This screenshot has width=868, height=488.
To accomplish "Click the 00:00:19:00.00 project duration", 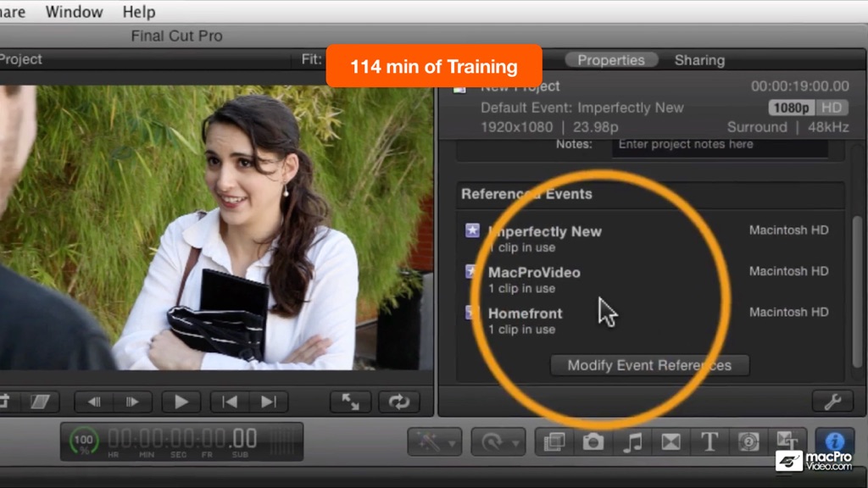I will coord(800,86).
